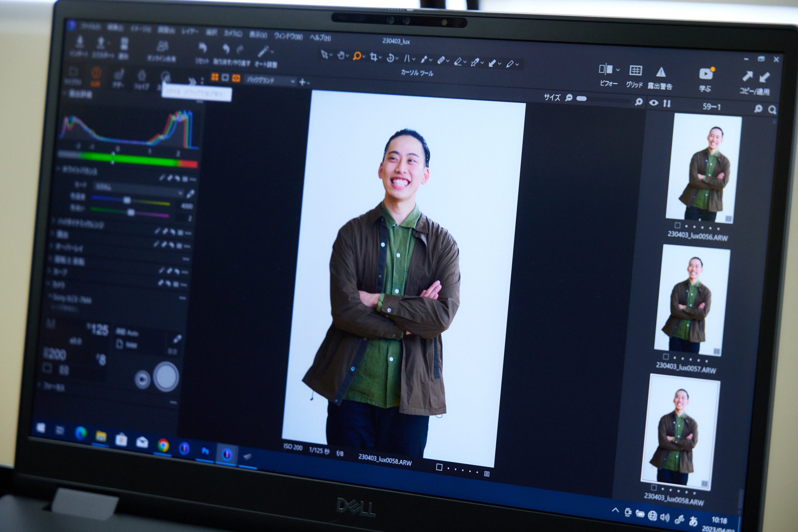This screenshot has height=532, width=798.
Task: Select the crop tool in cursor toolbar
Action: tap(373, 57)
